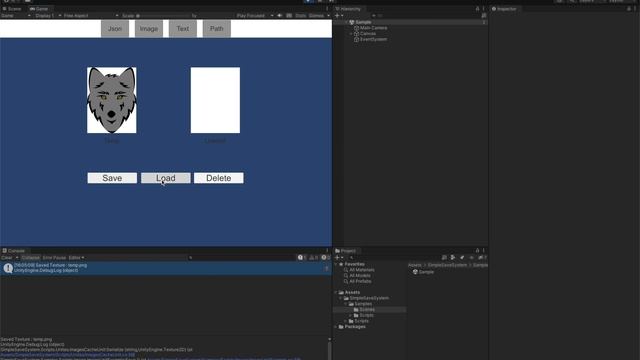Viewport: 640px width, 360px height.
Task: Click the Hierarchy add (+) button
Action: pos(337,16)
